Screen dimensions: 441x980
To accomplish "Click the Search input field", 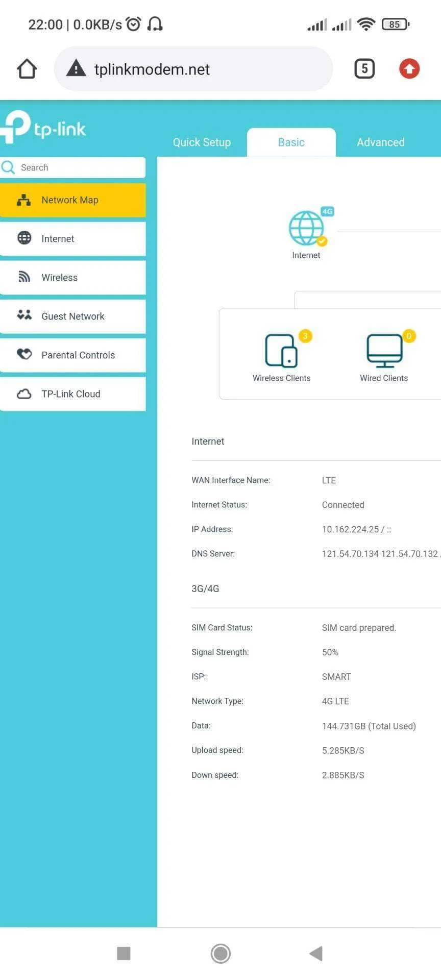I will (73, 167).
